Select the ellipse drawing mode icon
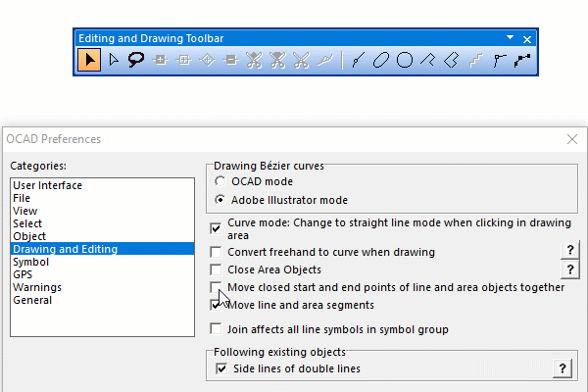 coord(381,60)
